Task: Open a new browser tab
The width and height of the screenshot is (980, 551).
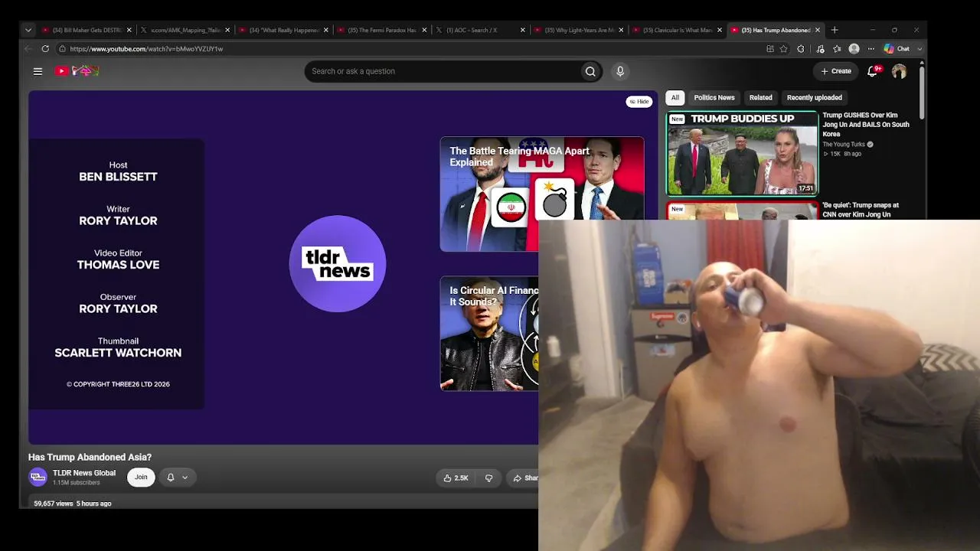Action: [835, 31]
